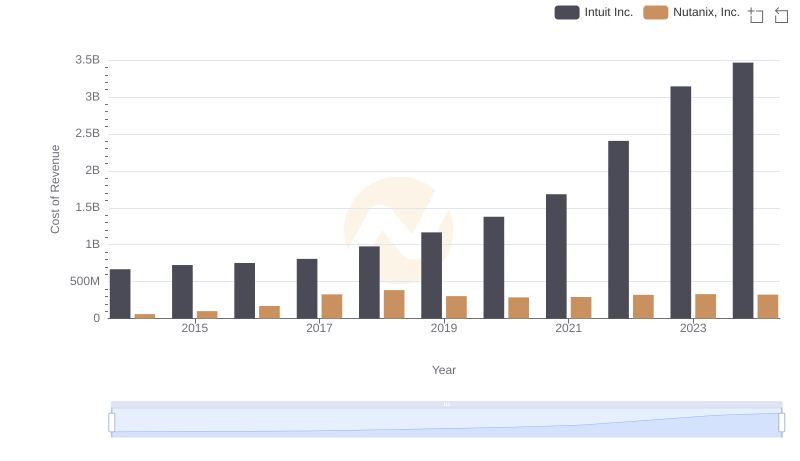Click the 3.5B y-axis label
Screen dimensions: 800x461
point(87,60)
